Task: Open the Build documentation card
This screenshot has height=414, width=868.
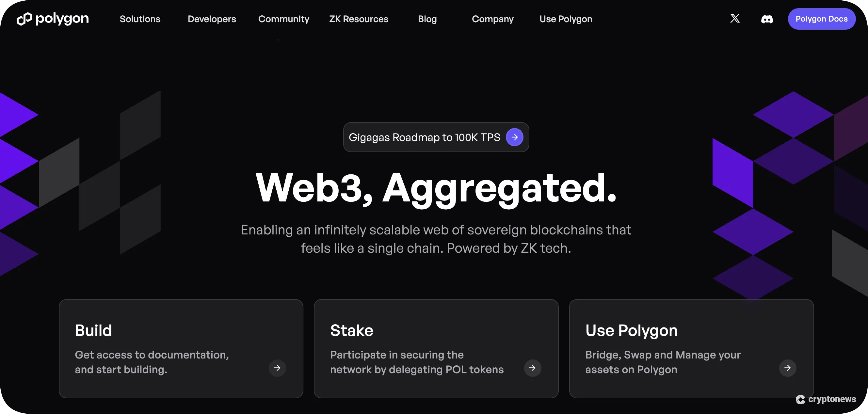Action: 181,349
